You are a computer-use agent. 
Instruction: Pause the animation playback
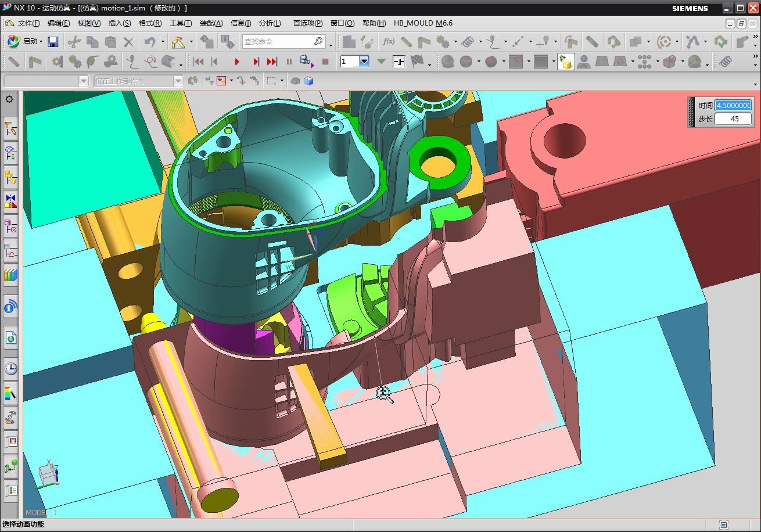click(x=289, y=62)
